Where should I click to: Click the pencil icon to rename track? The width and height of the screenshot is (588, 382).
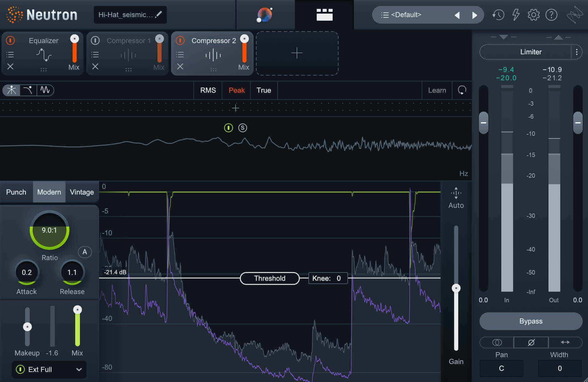pyautogui.click(x=159, y=14)
